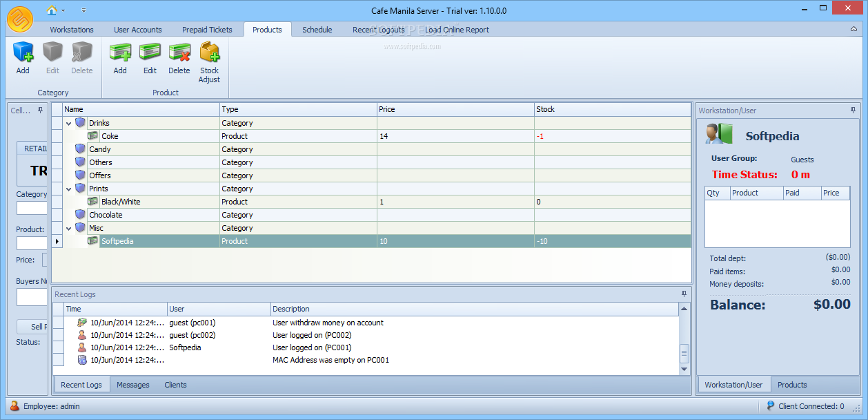The width and height of the screenshot is (868, 420).
Task: Click the Drinks category cube icon
Action: click(81, 123)
